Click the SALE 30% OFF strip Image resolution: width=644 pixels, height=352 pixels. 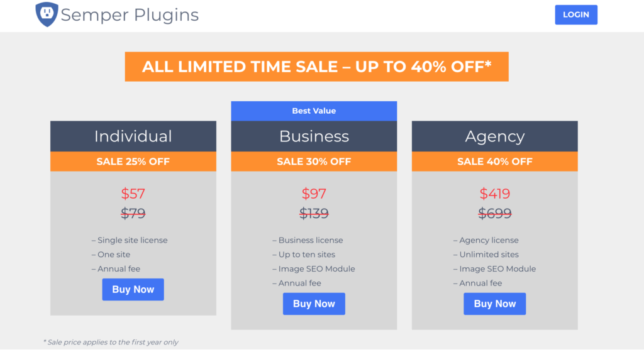(314, 162)
